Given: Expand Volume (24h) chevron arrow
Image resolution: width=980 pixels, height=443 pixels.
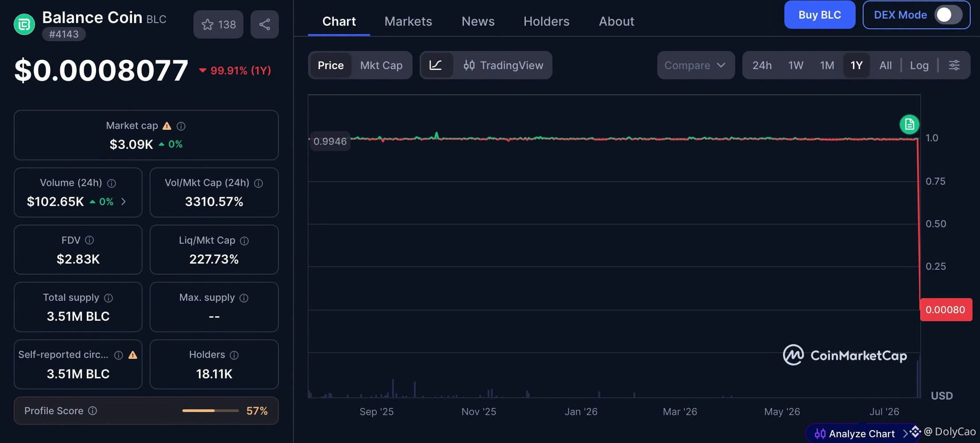Looking at the screenshot, I should click(x=123, y=202).
